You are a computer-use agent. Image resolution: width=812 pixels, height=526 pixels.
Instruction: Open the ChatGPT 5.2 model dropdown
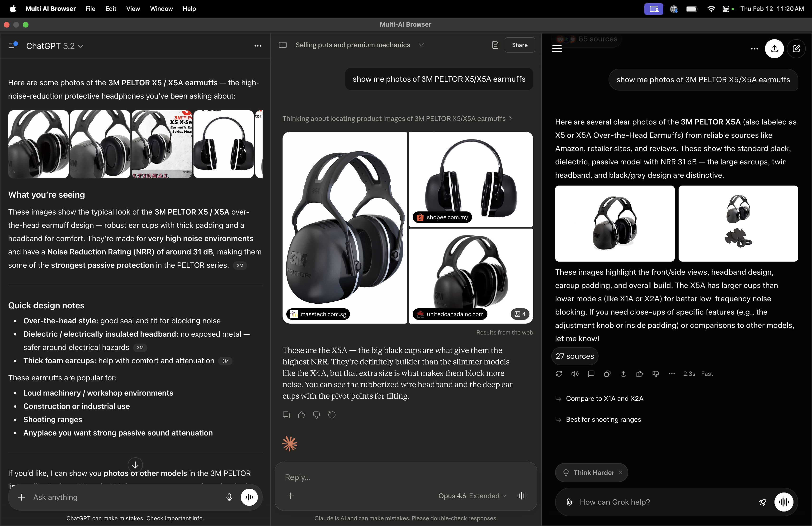(x=81, y=46)
